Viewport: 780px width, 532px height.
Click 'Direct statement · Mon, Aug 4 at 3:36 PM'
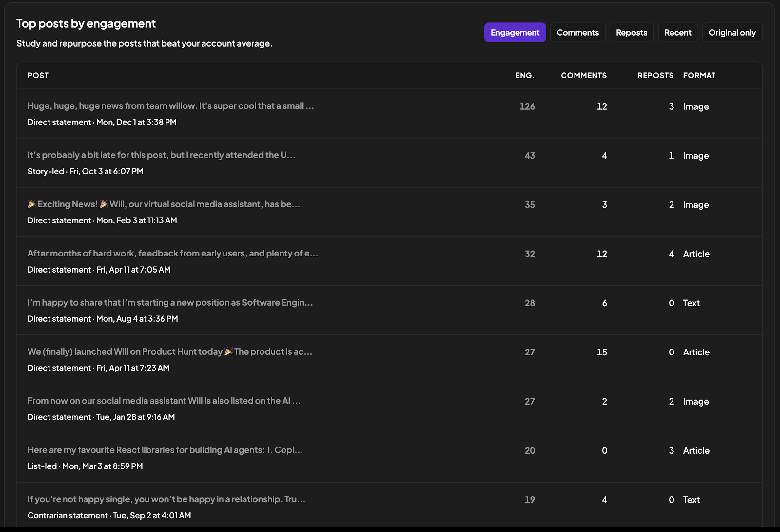103,319
